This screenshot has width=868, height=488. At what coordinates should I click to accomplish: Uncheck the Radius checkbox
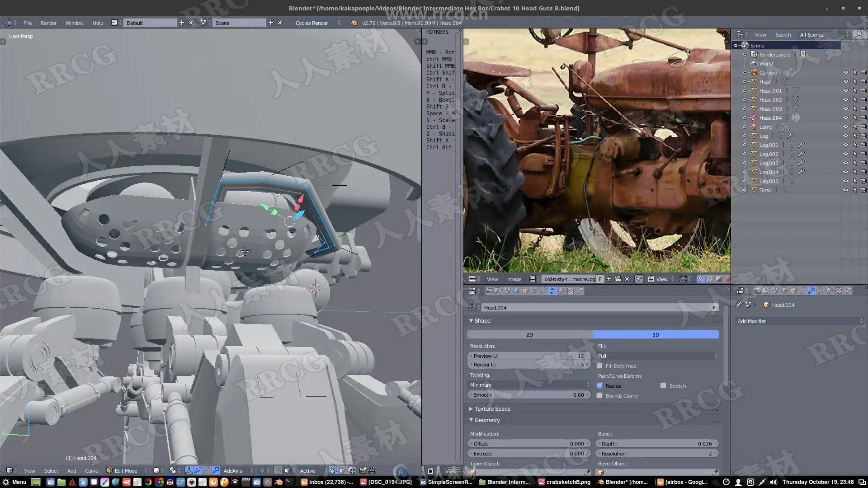pyautogui.click(x=599, y=386)
